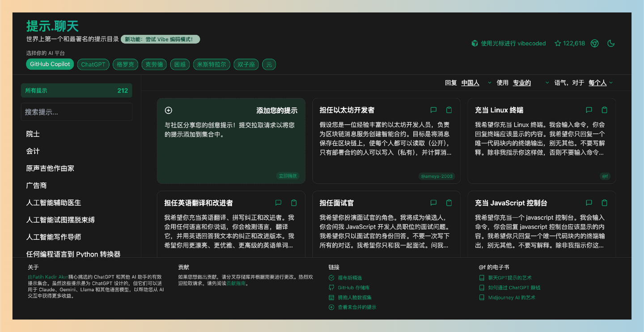The width and height of the screenshot is (644, 332).
Task: Expand the 专业的 style dropdown
Action: coord(521,82)
